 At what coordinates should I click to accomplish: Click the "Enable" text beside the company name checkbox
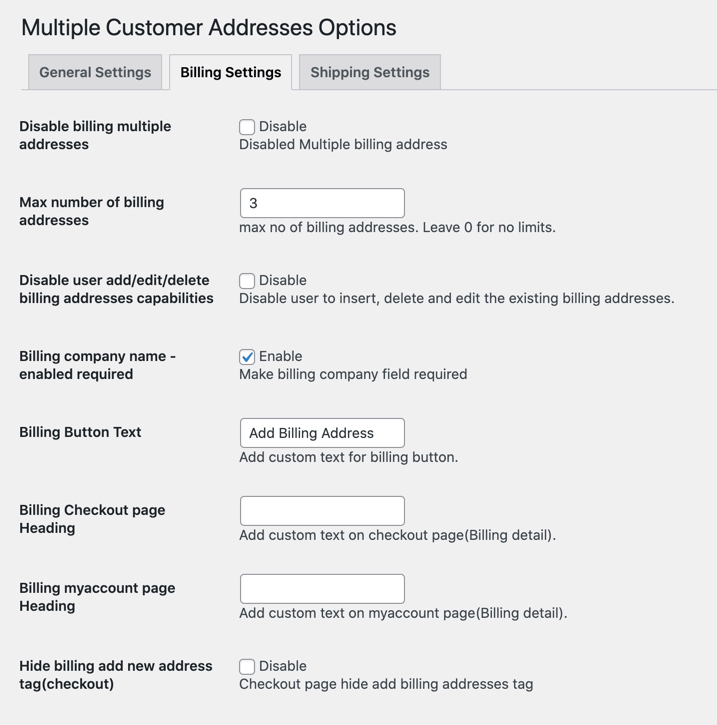[280, 356]
